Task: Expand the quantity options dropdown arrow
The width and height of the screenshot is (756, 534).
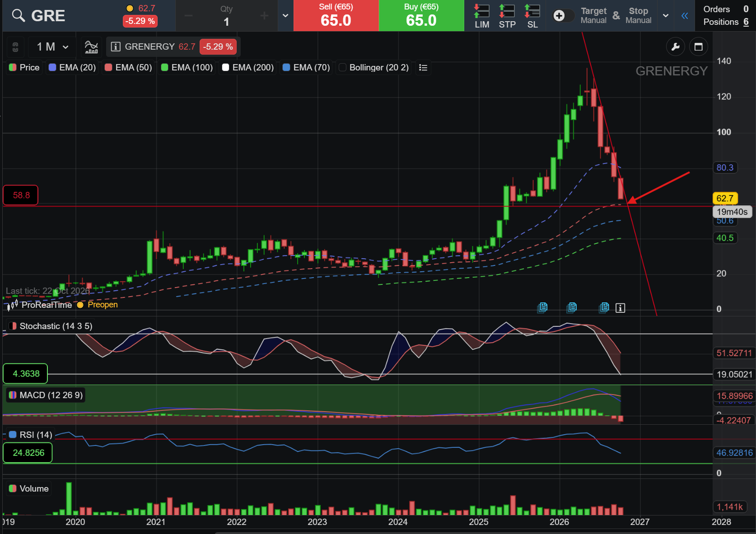Action: 285,16
